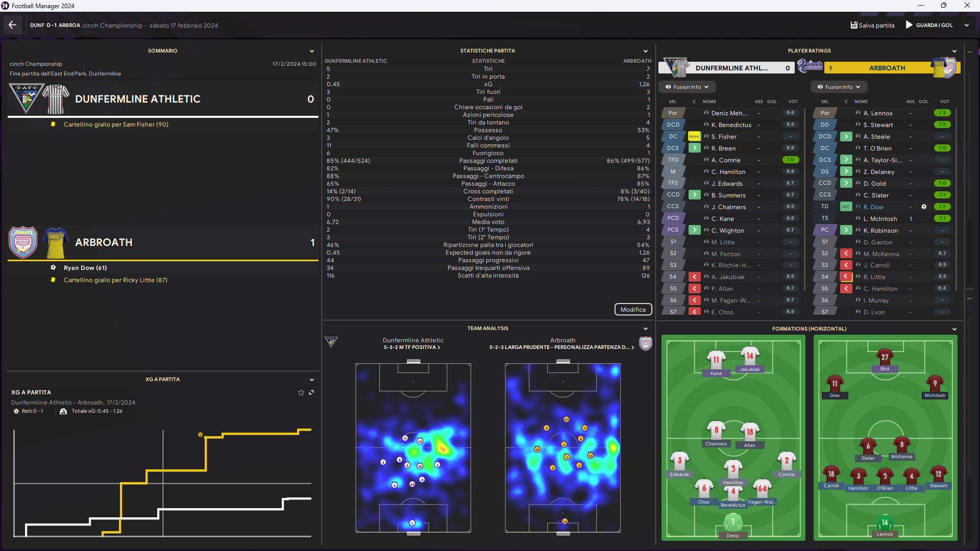Open the 5-3-2 M TF Positiva tactic link
The width and height of the screenshot is (980, 551).
tap(411, 347)
